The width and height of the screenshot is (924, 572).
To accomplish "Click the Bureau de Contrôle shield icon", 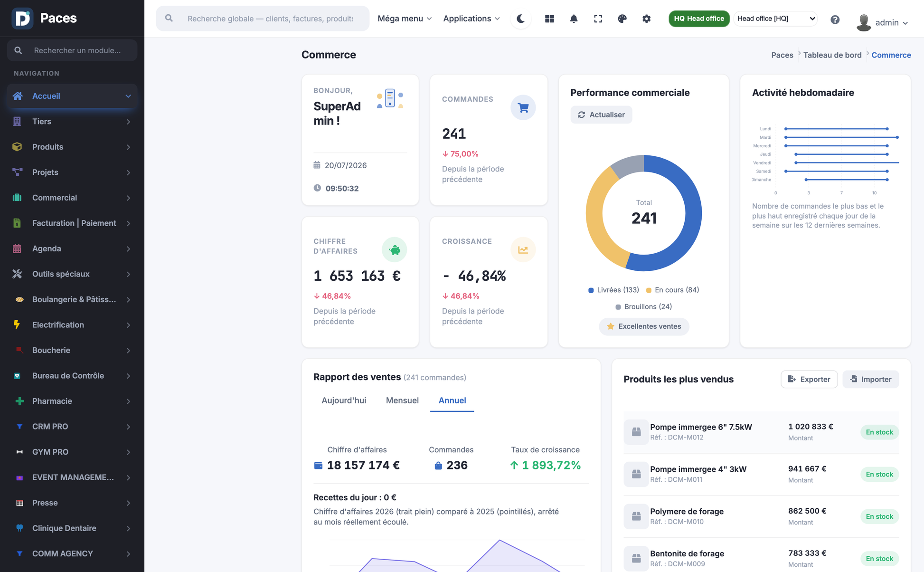I will pos(17,376).
